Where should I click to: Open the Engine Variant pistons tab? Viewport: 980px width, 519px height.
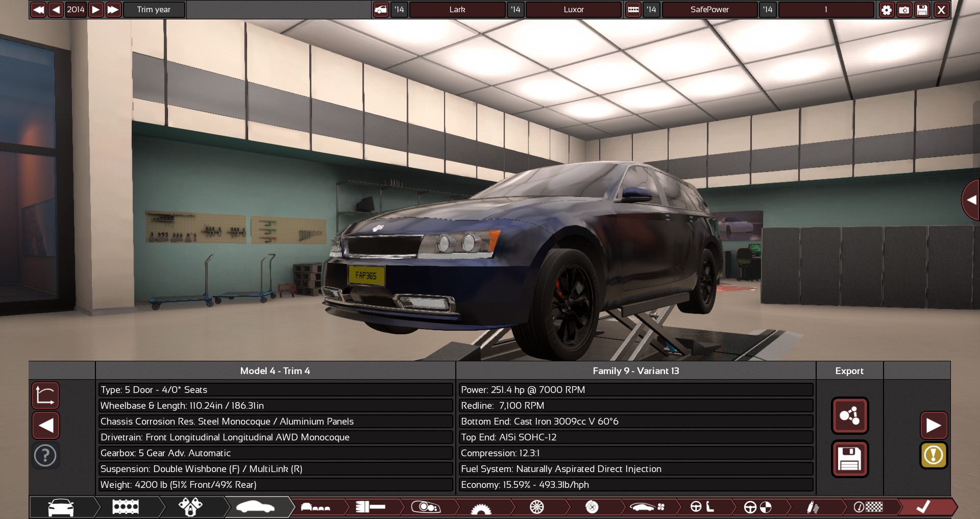[x=190, y=507]
